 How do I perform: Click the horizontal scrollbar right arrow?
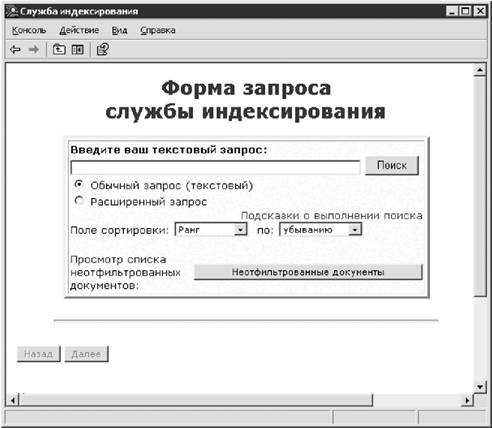point(467,400)
